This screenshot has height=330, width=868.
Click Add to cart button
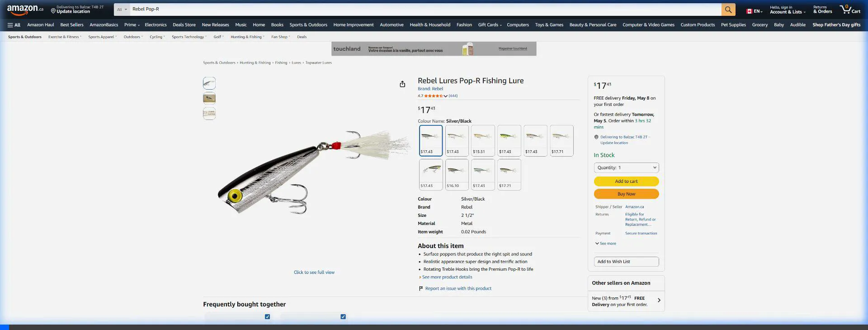(626, 182)
